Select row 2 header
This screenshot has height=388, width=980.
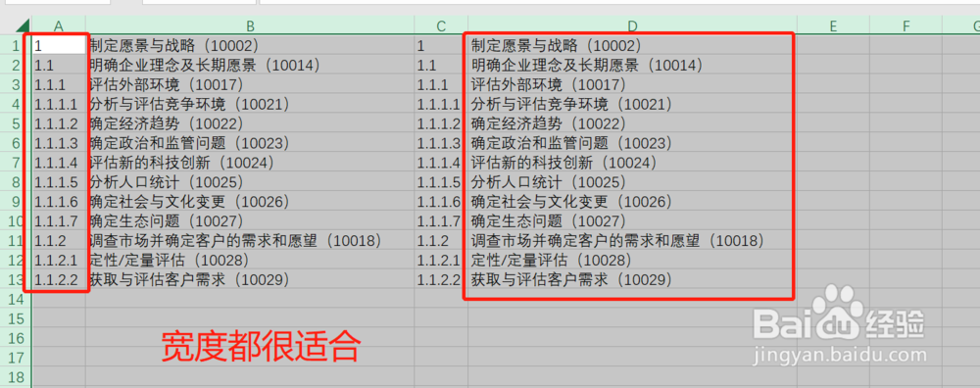(16, 65)
